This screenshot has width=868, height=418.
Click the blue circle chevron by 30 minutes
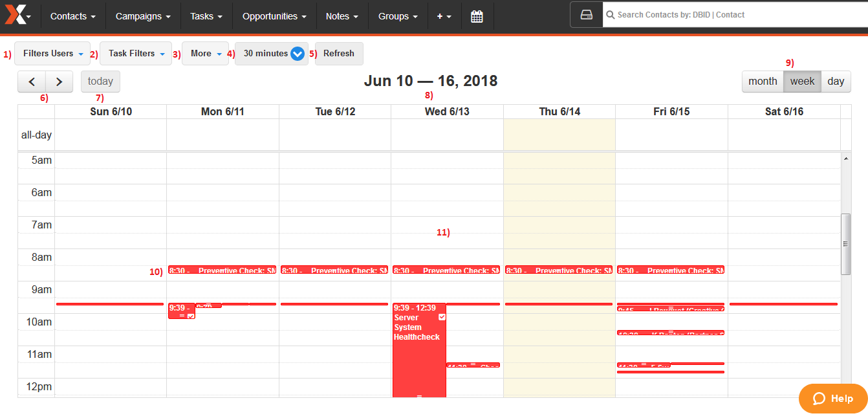298,54
